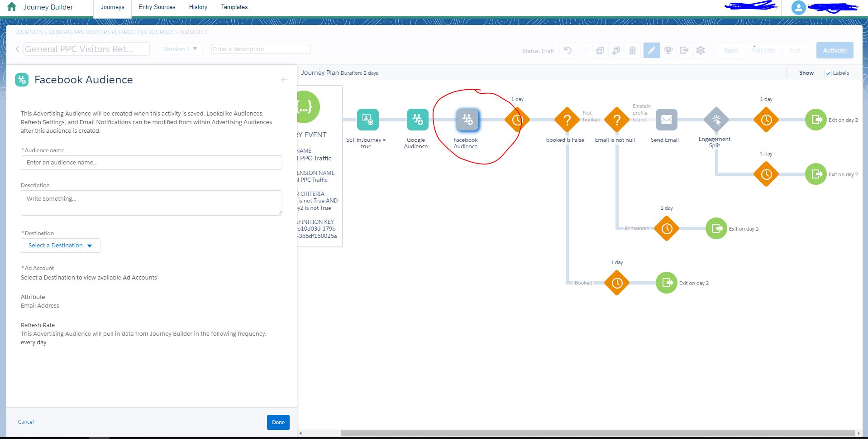Go to the home icon
The height and width of the screenshot is (439, 868).
[12, 7]
